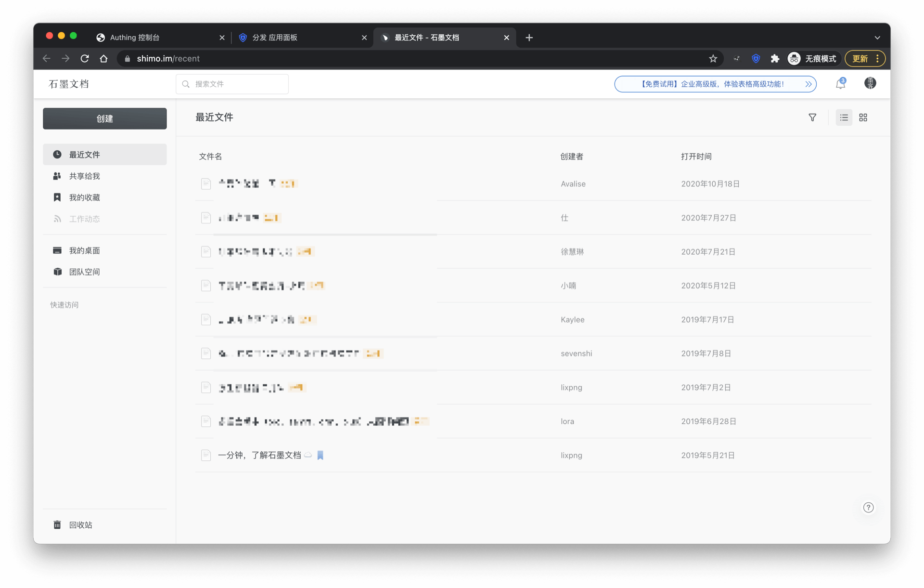Reload the current page
Screen dimensions: 924x588
(x=85, y=59)
